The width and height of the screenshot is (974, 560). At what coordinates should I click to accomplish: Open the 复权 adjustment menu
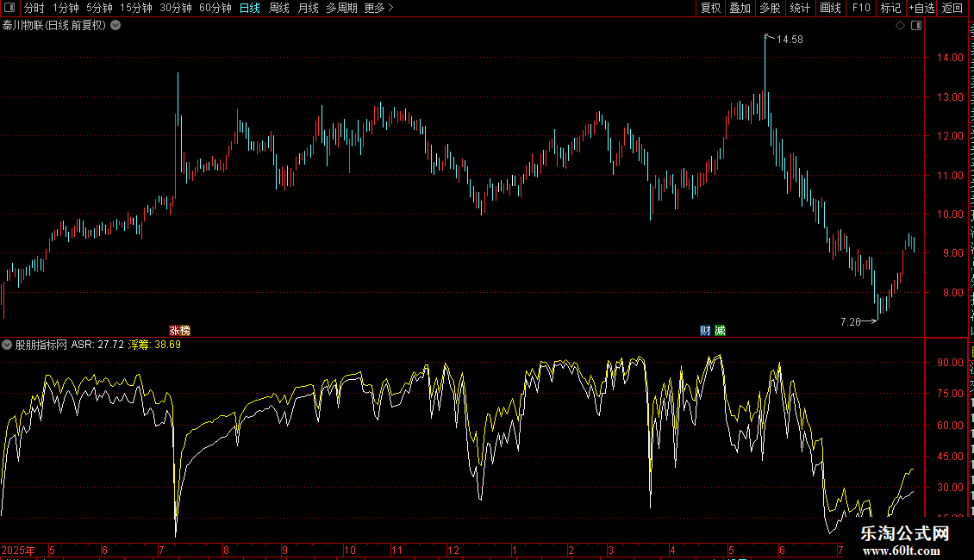(x=710, y=8)
